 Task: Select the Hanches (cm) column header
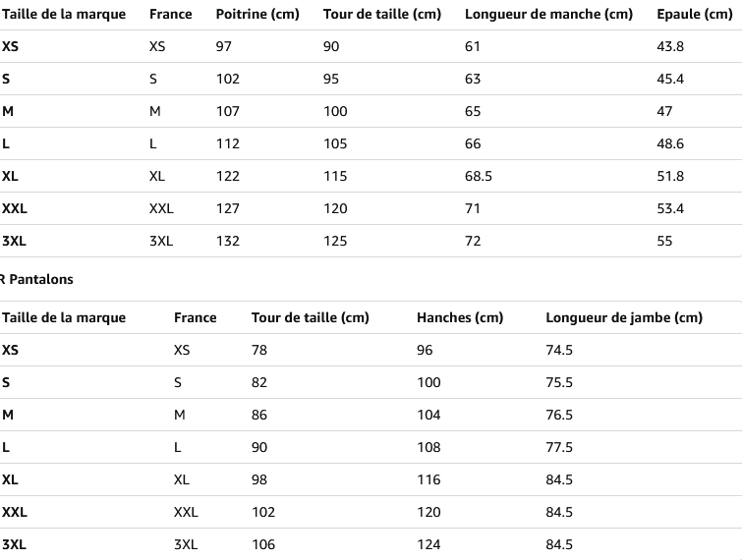click(460, 317)
